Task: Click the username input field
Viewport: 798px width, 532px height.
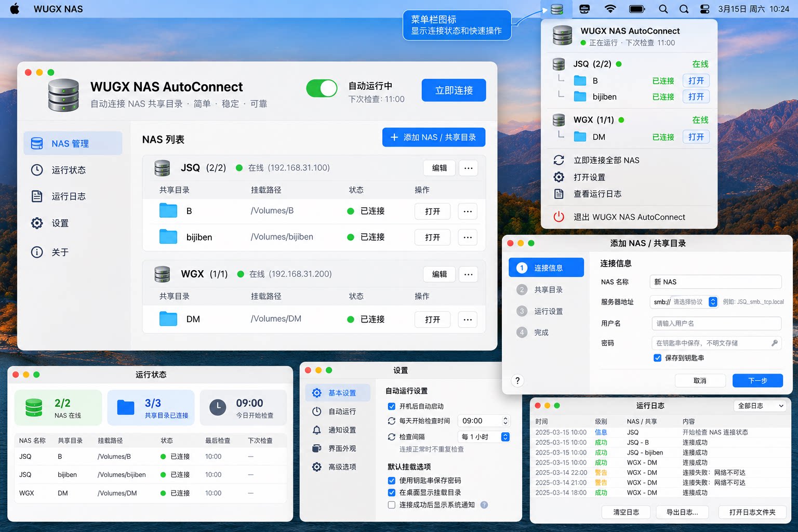Action: coord(716,323)
